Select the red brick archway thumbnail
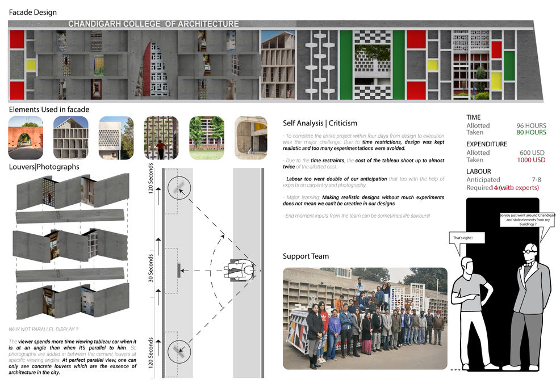This screenshot has height=392, width=556. [26, 138]
